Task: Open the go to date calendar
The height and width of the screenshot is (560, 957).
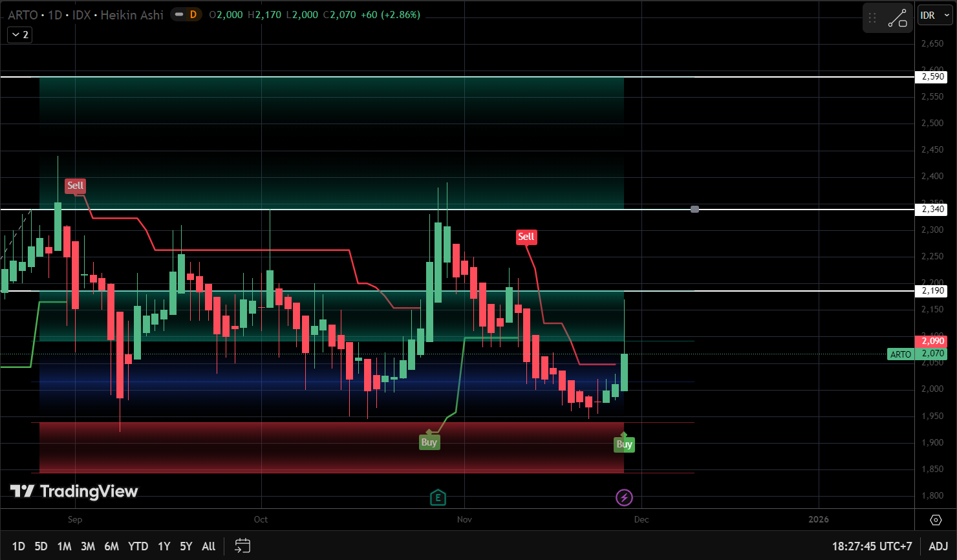Action: pos(242,546)
